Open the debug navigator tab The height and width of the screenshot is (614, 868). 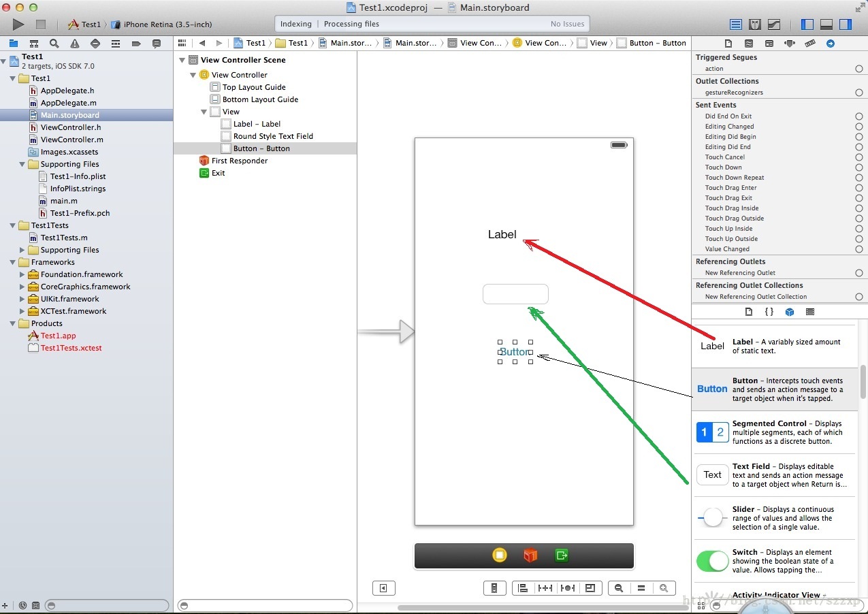coord(116,44)
